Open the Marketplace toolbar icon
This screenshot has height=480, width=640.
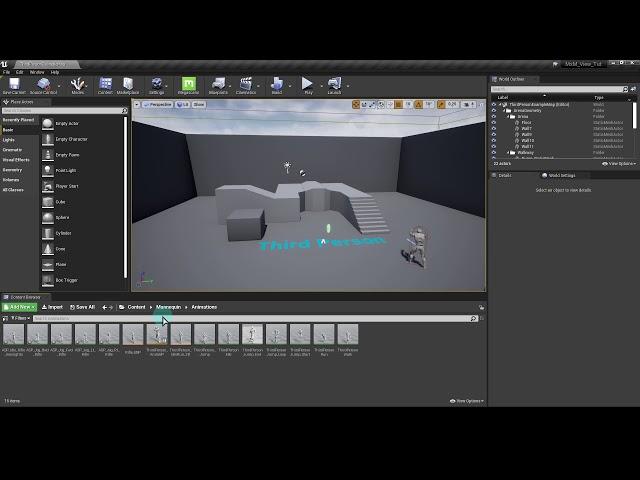(x=128, y=86)
